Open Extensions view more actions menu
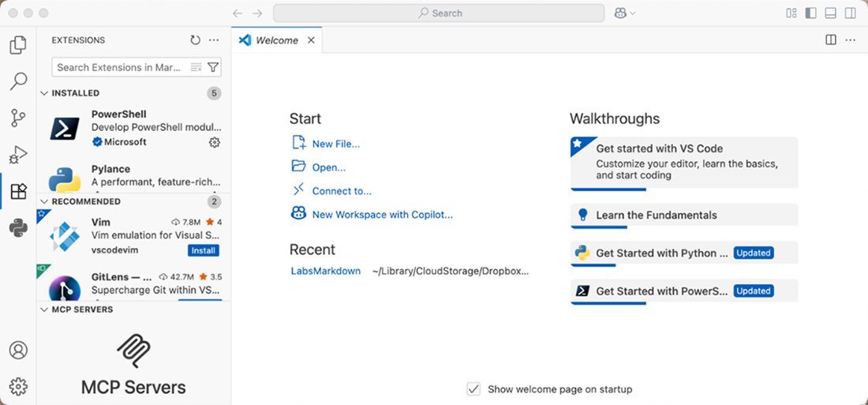The height and width of the screenshot is (405, 868). [x=214, y=40]
